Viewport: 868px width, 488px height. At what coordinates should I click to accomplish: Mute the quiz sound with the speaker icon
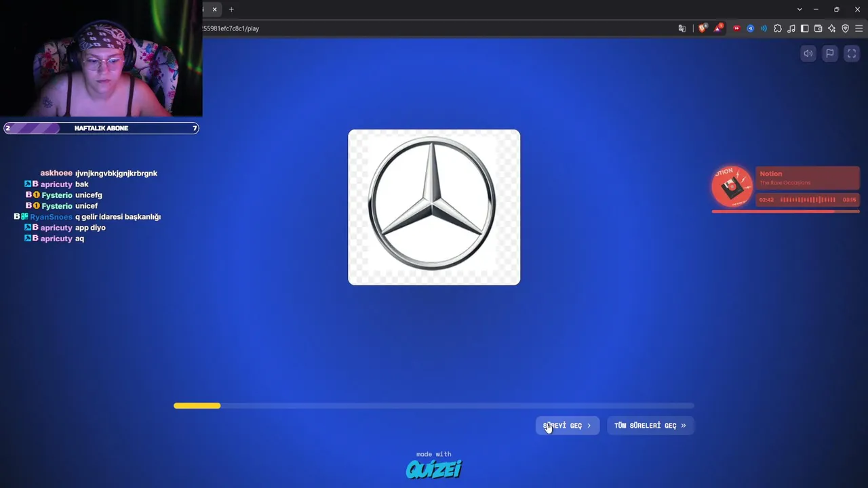(808, 54)
